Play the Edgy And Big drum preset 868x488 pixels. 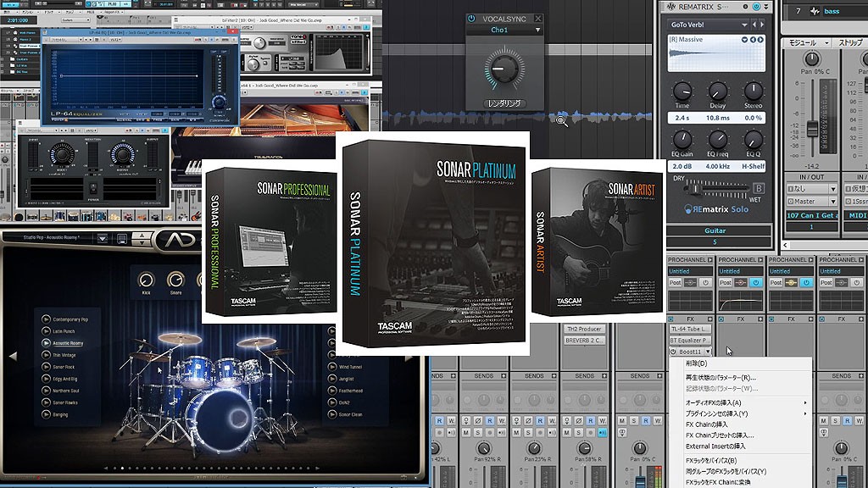pyautogui.click(x=46, y=379)
